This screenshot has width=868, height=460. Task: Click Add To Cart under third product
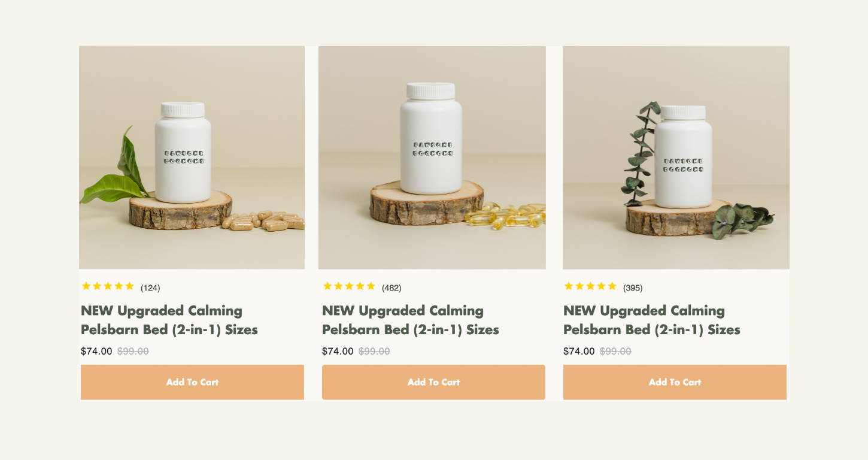(x=675, y=382)
